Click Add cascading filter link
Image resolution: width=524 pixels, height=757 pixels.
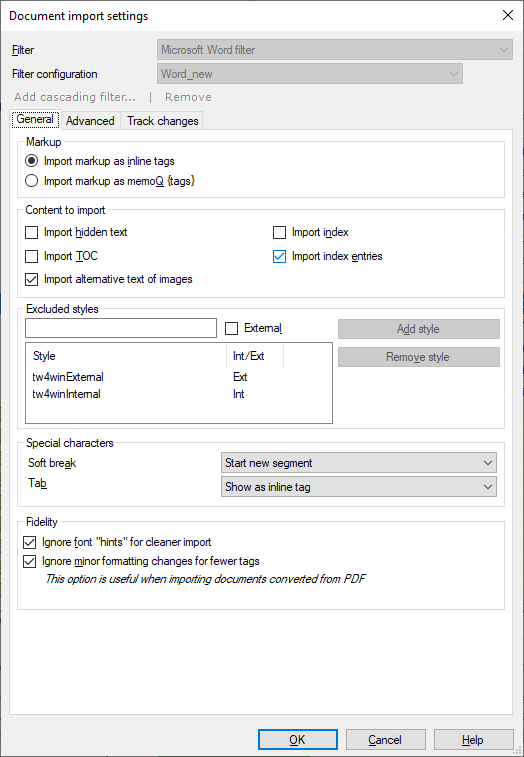click(75, 97)
